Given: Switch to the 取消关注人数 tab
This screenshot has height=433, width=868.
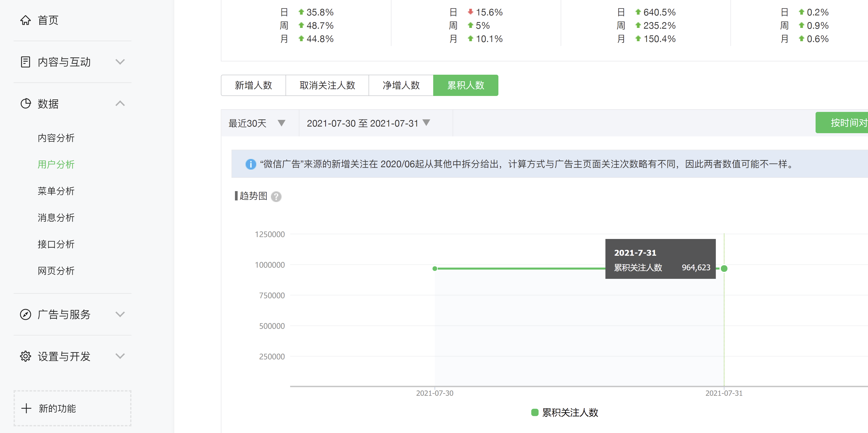Looking at the screenshot, I should [x=327, y=85].
